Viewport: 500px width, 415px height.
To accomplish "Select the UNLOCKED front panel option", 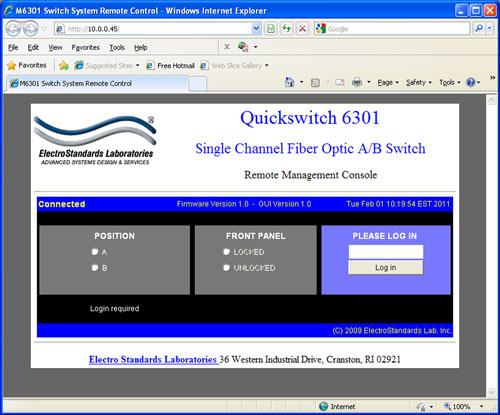I will click(226, 267).
